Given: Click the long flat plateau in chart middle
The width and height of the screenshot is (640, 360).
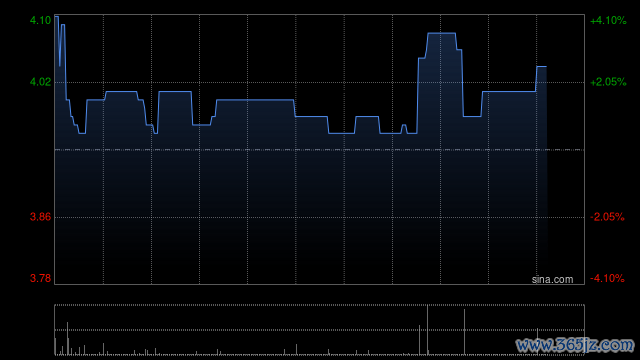Looking at the screenshot, I should [255, 100].
